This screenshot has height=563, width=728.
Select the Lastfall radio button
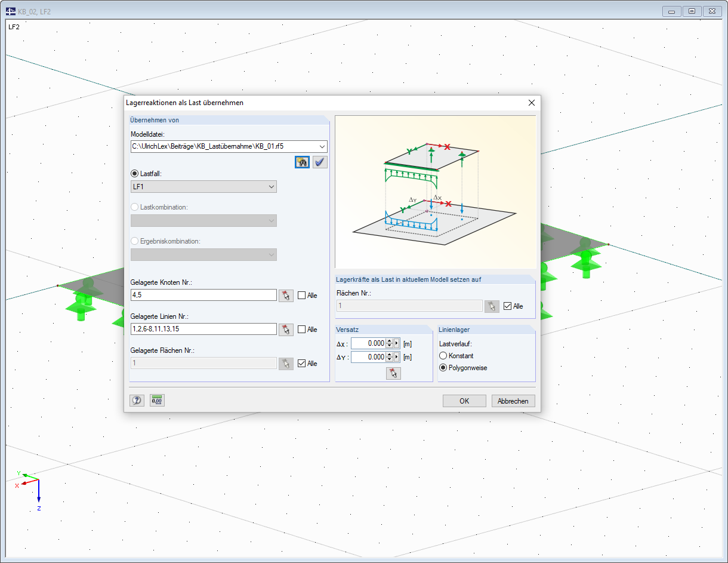(x=135, y=173)
